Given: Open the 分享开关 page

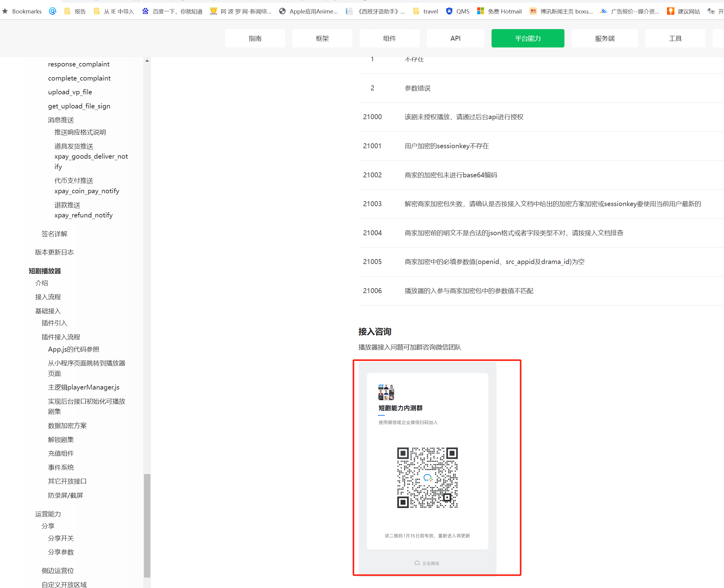Looking at the screenshot, I should pos(61,538).
